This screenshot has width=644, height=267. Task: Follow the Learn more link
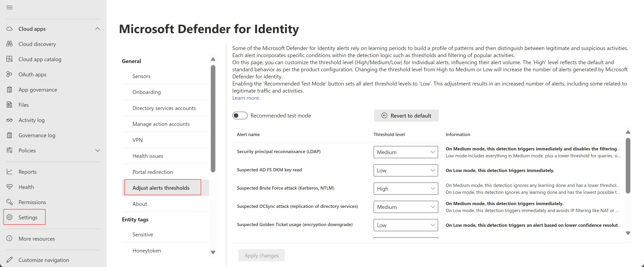[246, 98]
